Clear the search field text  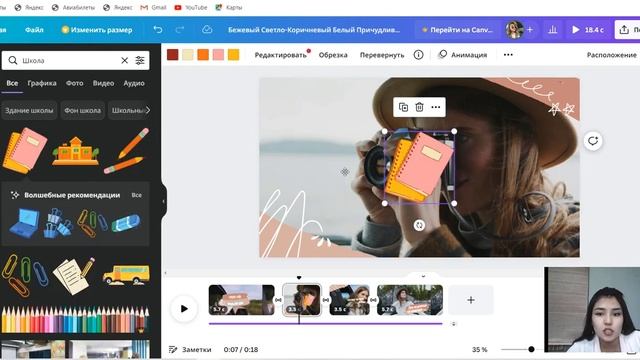point(124,60)
